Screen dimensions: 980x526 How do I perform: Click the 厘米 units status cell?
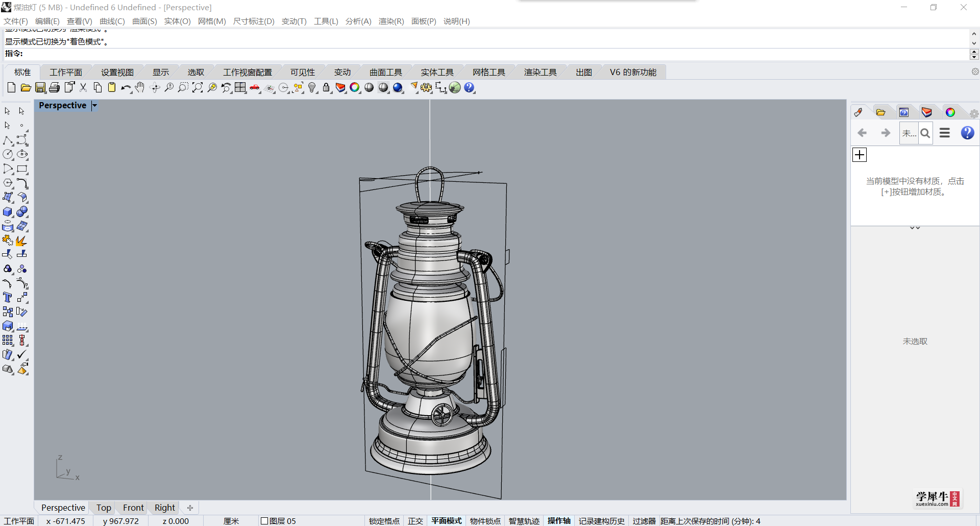(231, 521)
